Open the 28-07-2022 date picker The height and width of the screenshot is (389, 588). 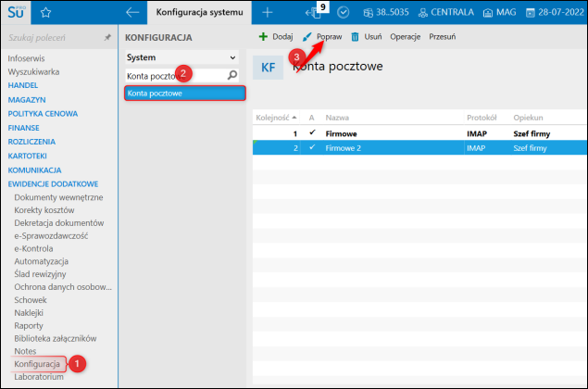(555, 12)
